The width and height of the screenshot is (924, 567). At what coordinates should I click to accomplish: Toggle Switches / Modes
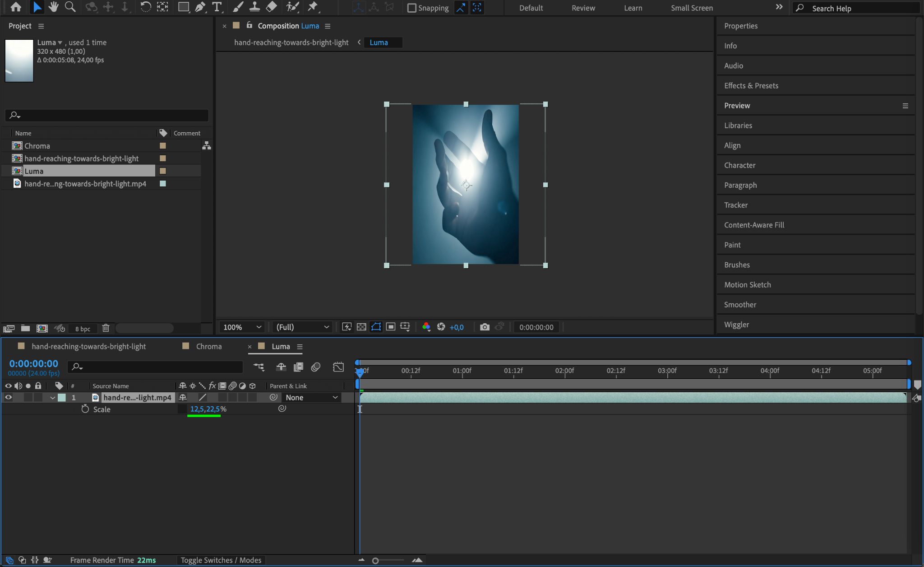tap(221, 560)
